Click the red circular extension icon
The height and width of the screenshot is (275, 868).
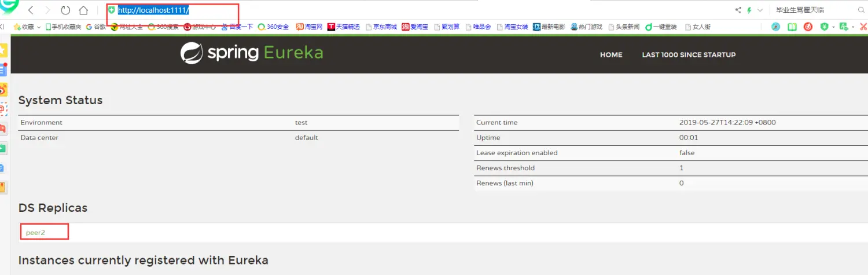[x=808, y=27]
